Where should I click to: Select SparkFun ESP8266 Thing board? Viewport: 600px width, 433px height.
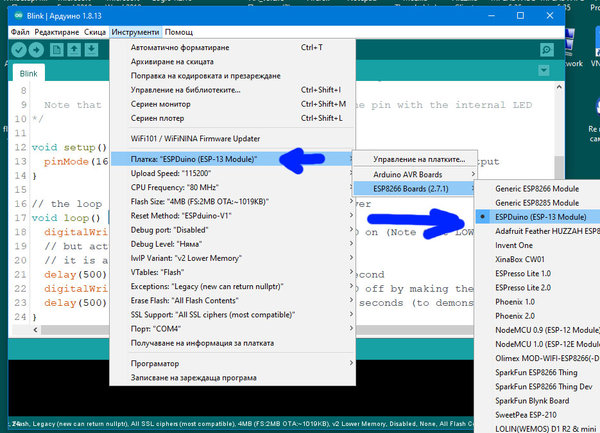click(x=538, y=373)
